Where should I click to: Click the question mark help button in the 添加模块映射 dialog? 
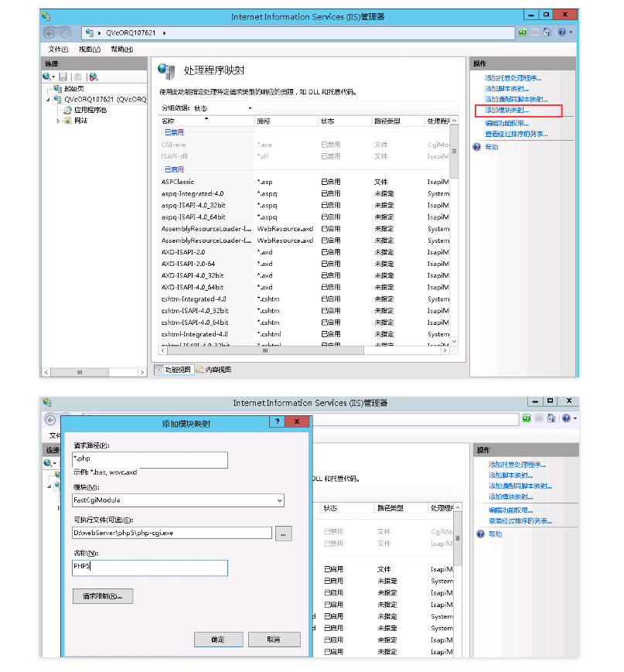(x=277, y=422)
